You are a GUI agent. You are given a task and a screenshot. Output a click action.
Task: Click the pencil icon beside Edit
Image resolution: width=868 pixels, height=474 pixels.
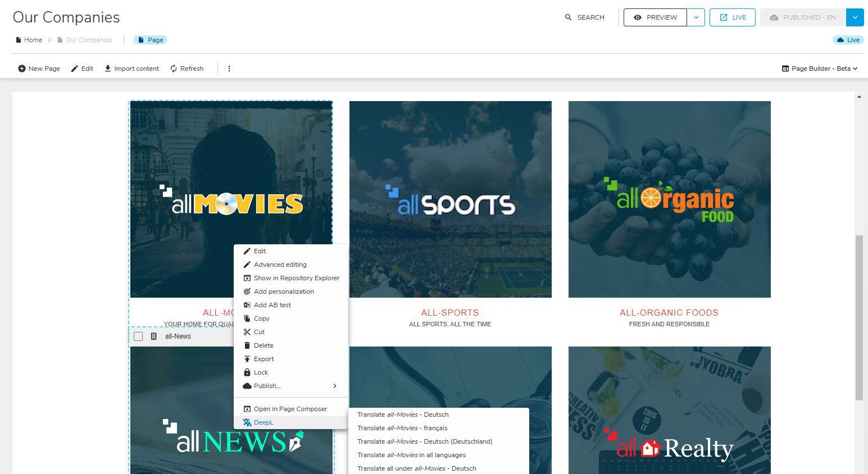point(247,251)
